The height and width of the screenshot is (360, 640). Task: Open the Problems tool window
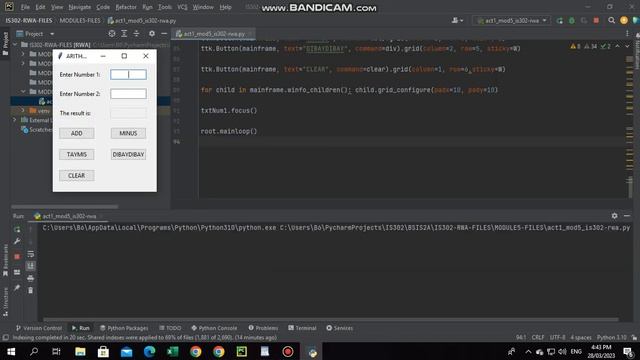point(263,328)
